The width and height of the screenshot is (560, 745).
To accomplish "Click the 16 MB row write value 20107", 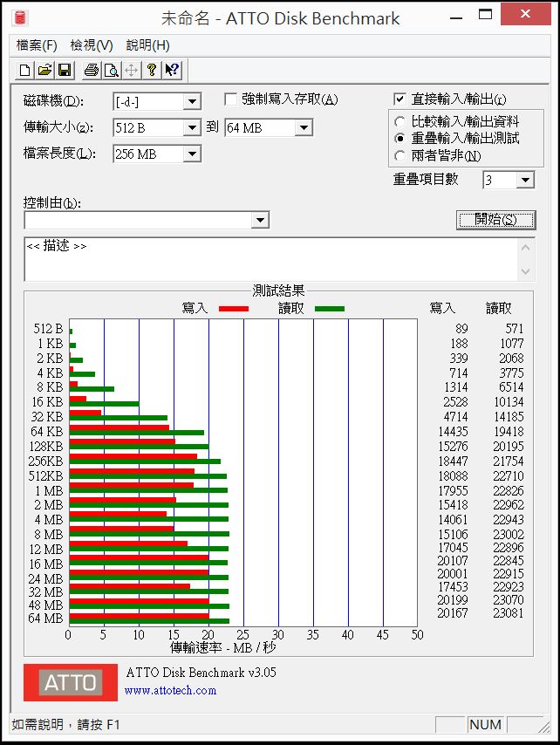I will pos(453,561).
